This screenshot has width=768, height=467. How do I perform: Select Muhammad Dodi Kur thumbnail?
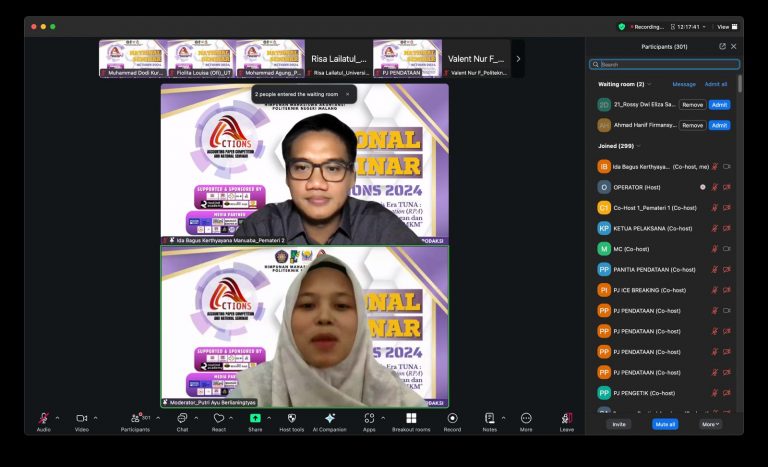(133, 58)
